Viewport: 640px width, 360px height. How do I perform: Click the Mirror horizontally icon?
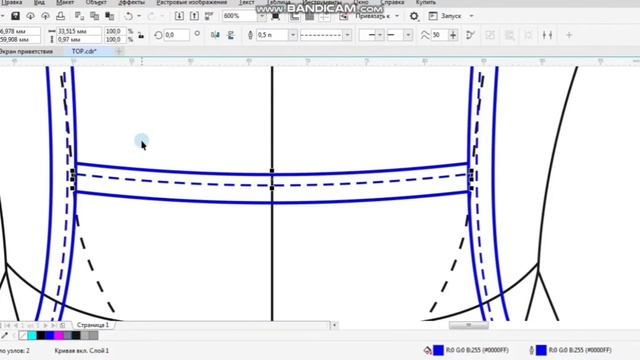(x=215, y=35)
